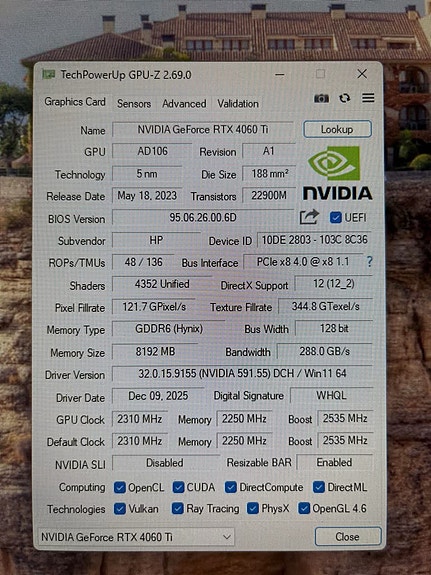The height and width of the screenshot is (575, 431).
Task: Click the GPU field showing AD106
Action: (152, 151)
